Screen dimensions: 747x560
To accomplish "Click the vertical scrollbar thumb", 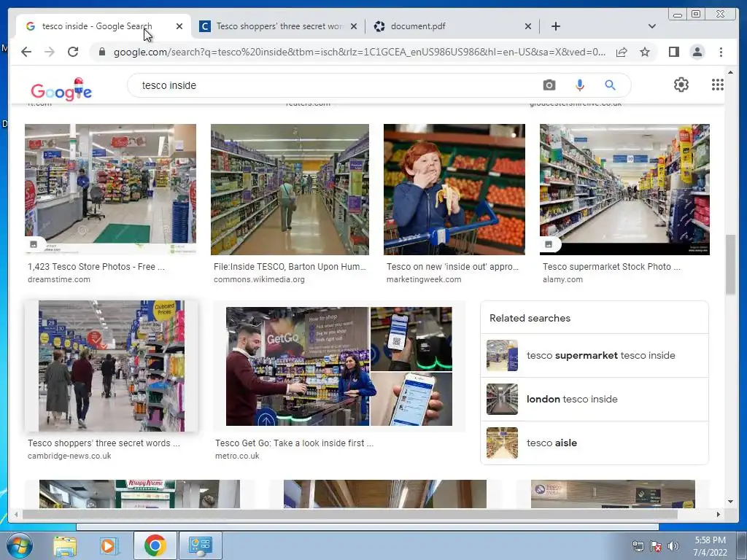I will (730, 265).
